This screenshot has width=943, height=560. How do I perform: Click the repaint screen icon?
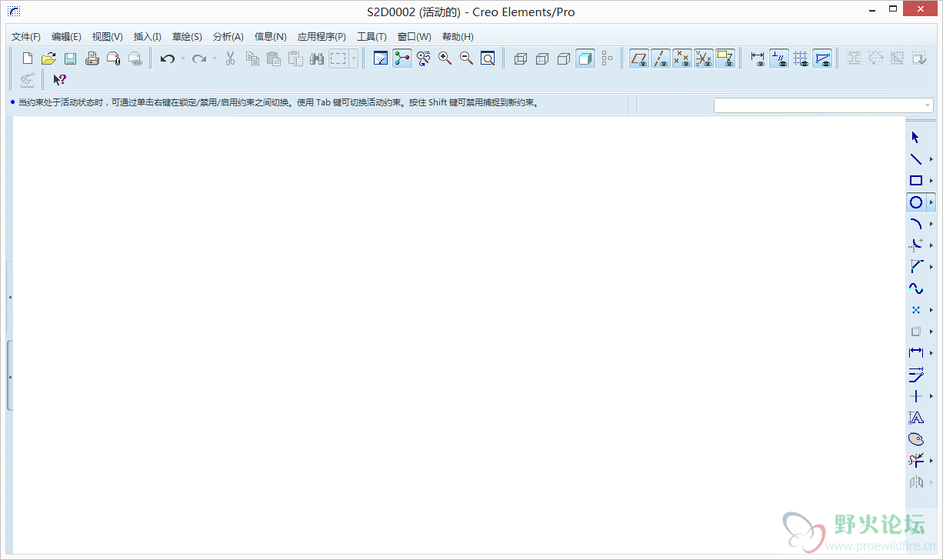(381, 58)
